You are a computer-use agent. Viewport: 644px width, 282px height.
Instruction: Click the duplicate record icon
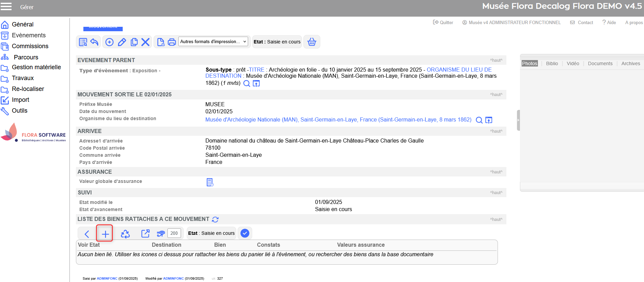click(134, 42)
